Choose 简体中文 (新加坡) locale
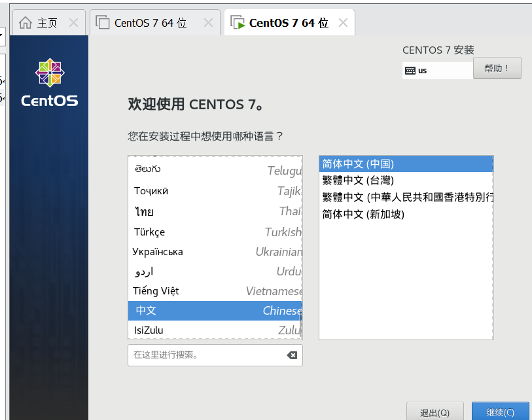 pos(406,214)
